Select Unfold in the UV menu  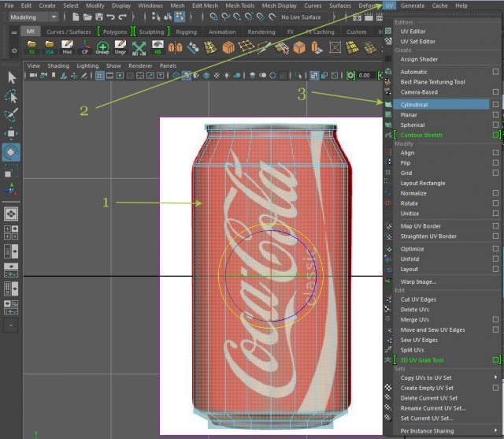409,259
